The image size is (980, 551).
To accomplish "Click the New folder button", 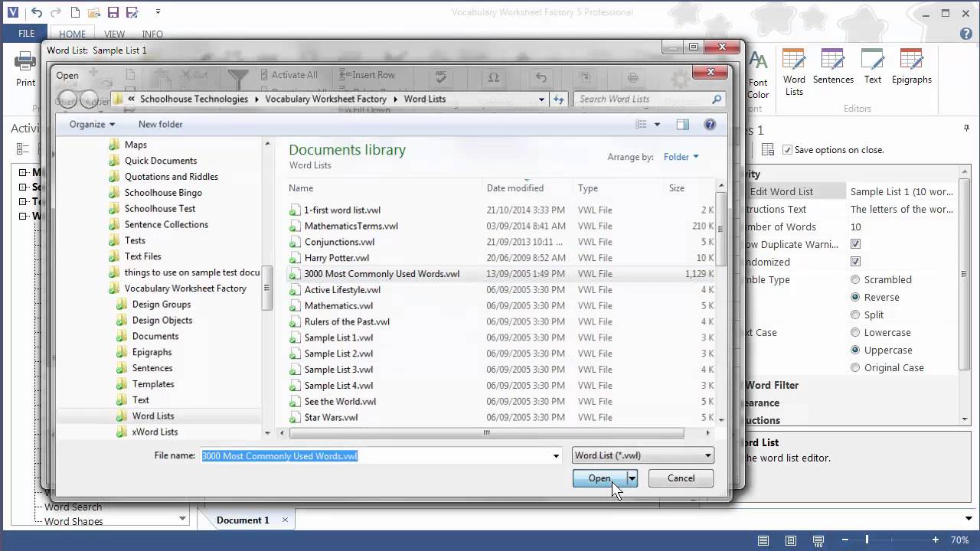I will pos(160,125).
